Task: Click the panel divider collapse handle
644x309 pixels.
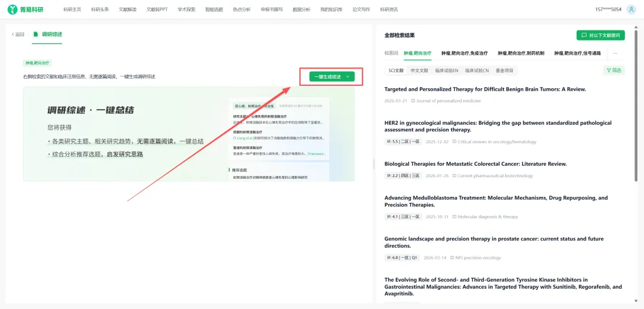Action: pos(373,163)
